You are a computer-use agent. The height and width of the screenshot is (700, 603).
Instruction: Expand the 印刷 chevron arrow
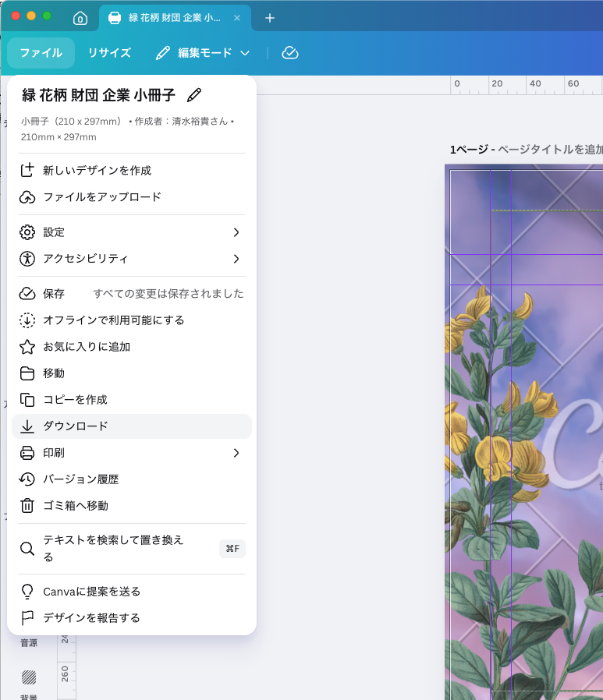(x=236, y=453)
